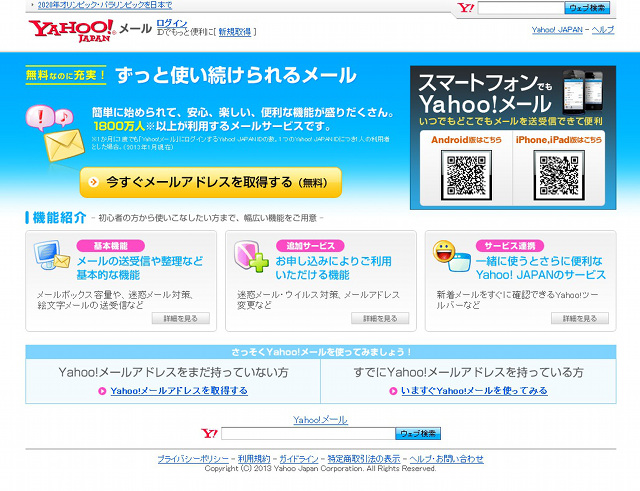Click the ログイン link
The width and height of the screenshot is (640, 491).
[172, 23]
